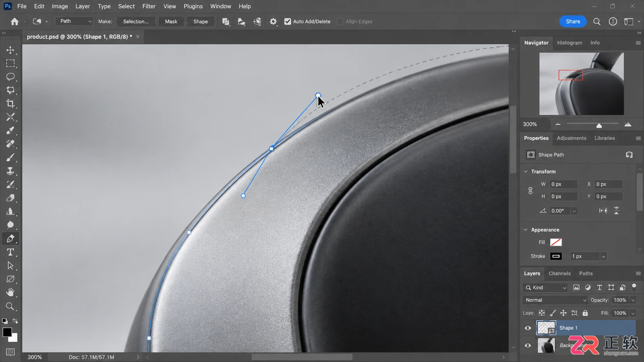Select the Move tool
Screen dimensions: 644x362
coord(10,50)
